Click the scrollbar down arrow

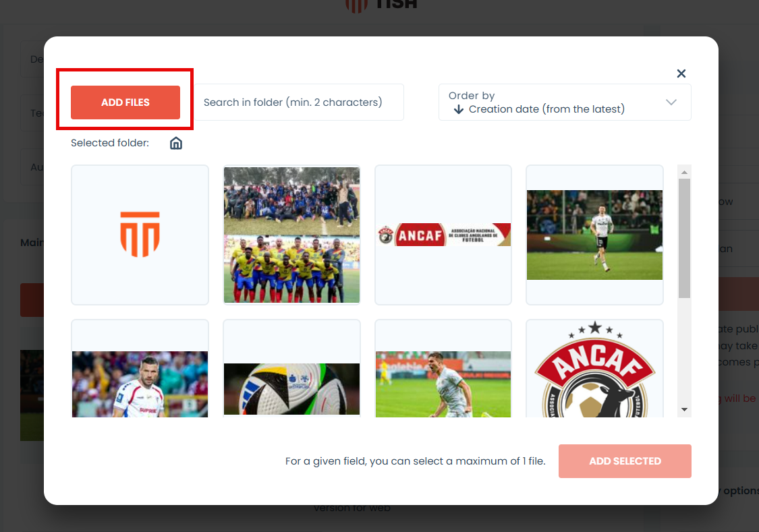tap(684, 410)
